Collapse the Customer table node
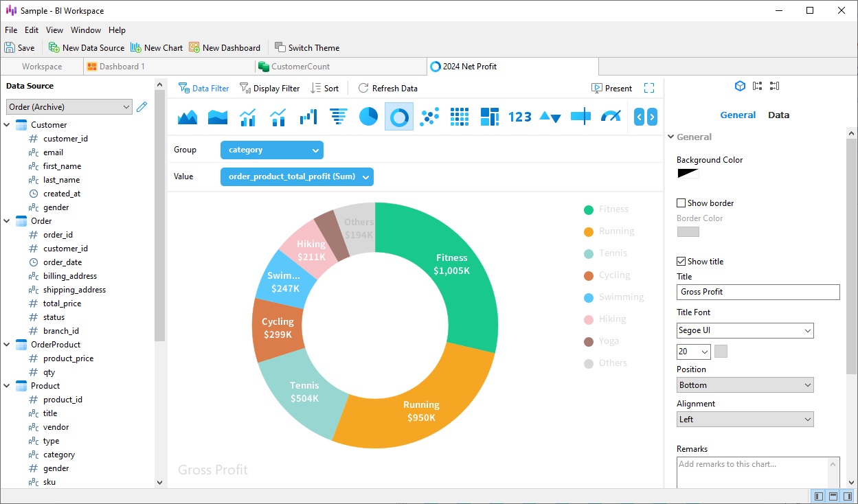 click(6, 125)
